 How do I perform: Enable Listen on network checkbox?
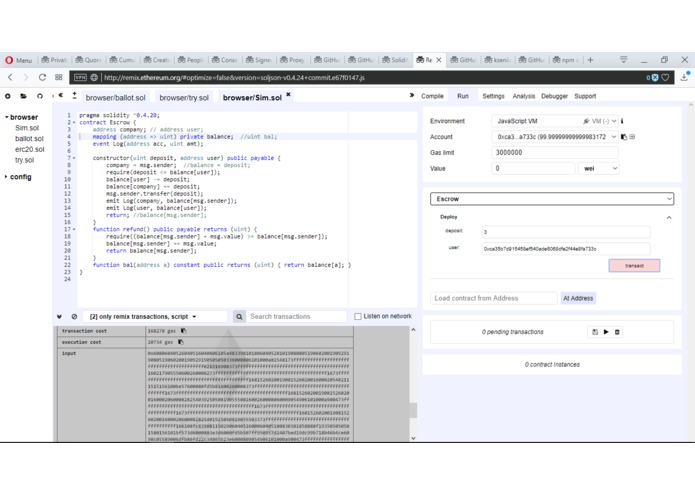[x=358, y=316]
